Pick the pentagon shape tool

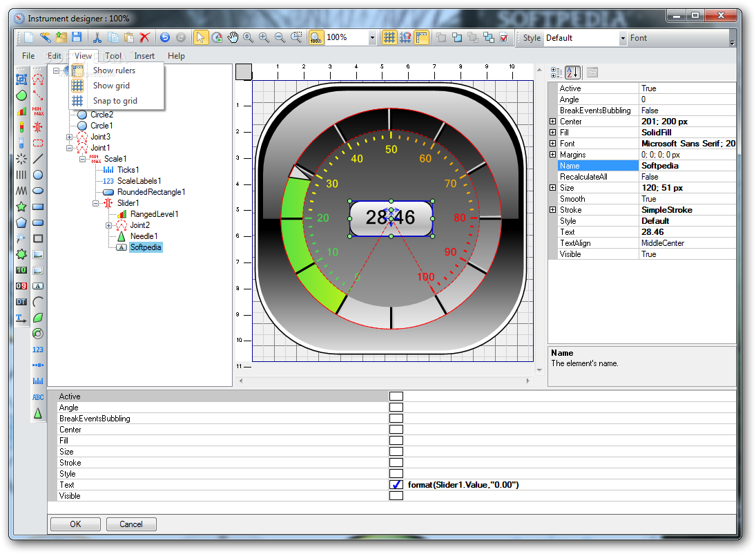(21, 222)
